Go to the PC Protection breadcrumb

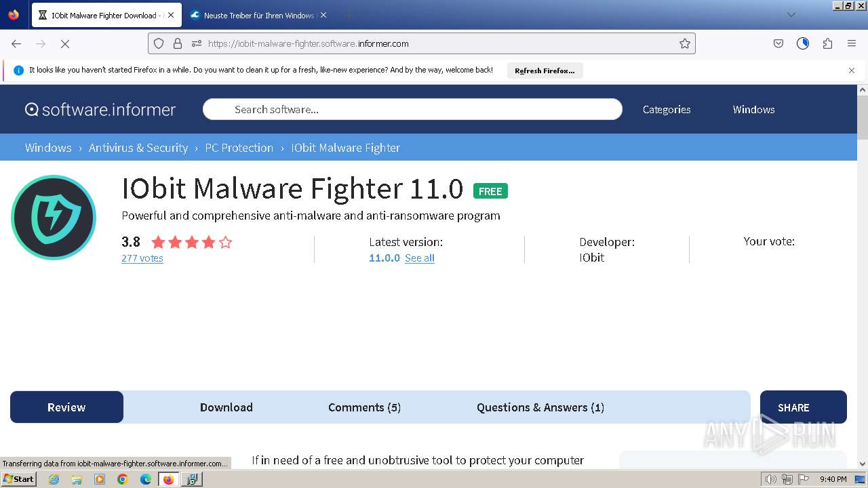click(239, 148)
